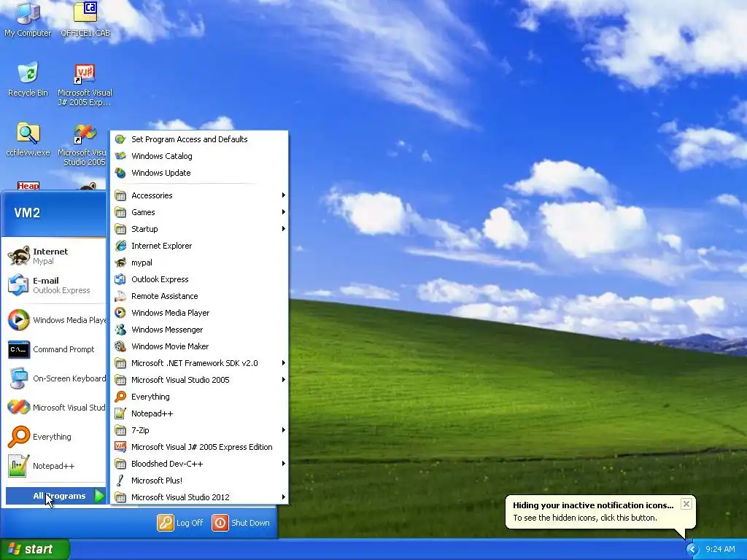Viewport: 747px width, 560px height.
Task: Open Windows Catalog entry
Action: tap(200, 156)
